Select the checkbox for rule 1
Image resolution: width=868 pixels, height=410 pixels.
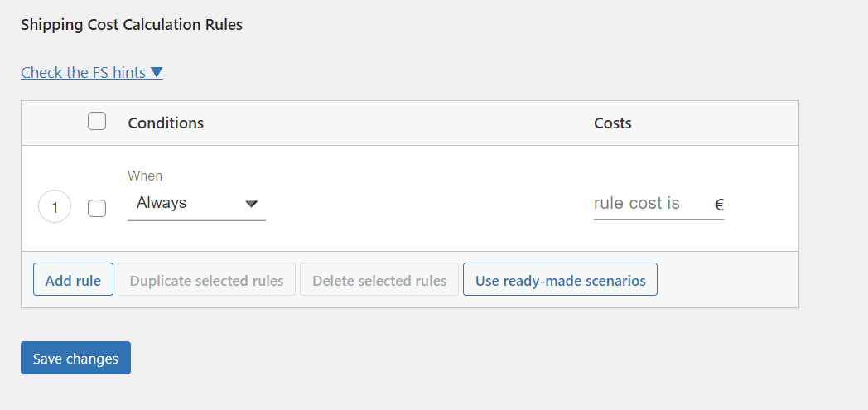[x=97, y=208]
